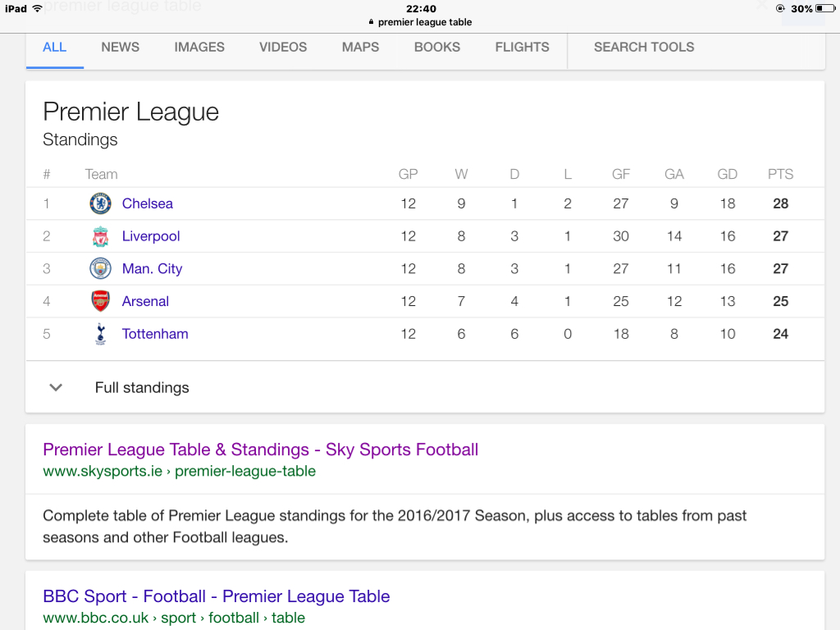Open the BBC Sport Premier League Table result

(216, 596)
